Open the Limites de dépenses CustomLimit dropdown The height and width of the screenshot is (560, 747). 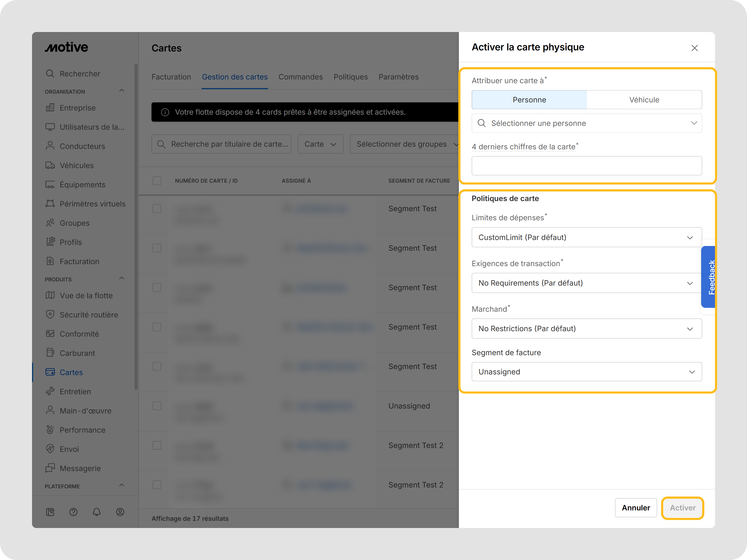coord(587,237)
